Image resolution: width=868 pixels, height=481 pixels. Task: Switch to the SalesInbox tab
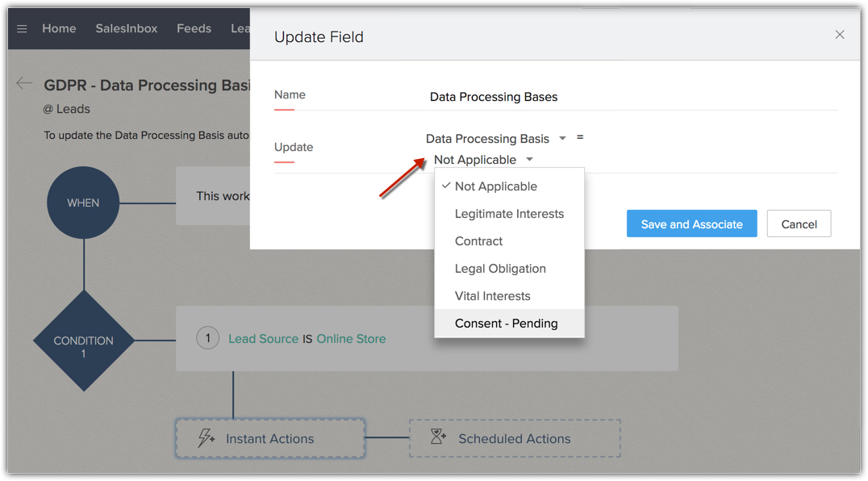(126, 29)
